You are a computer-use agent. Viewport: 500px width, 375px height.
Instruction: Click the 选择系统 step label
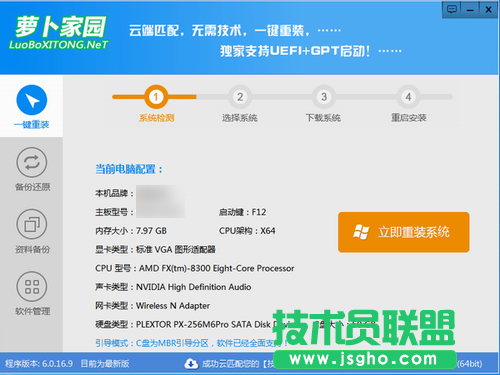point(240,118)
